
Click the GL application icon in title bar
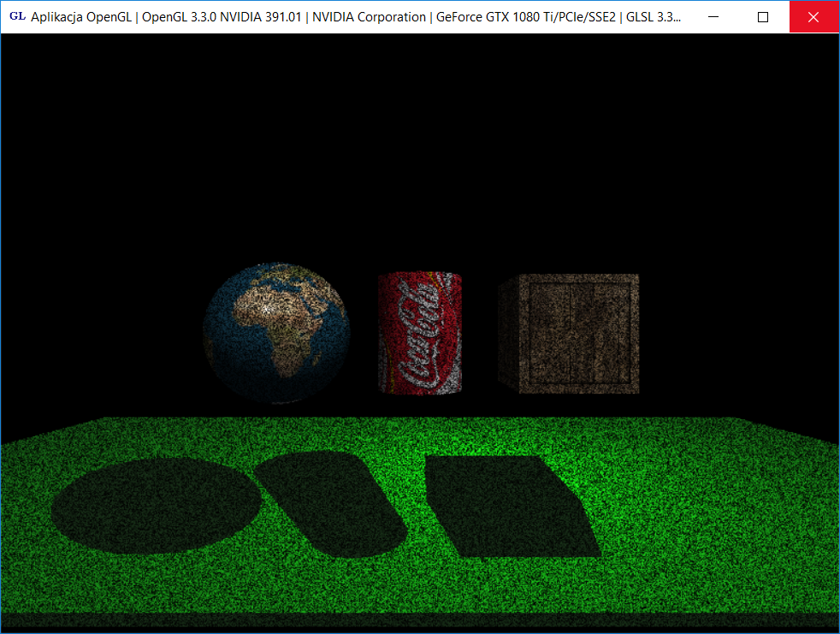[16, 16]
